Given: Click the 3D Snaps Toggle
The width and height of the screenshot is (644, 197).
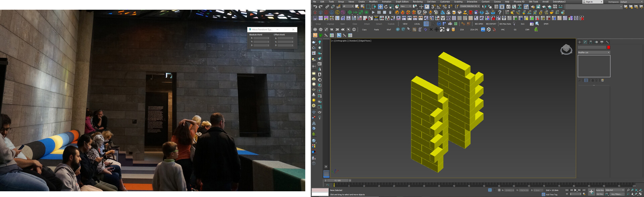Looking at the screenshot, I should click(x=433, y=7).
